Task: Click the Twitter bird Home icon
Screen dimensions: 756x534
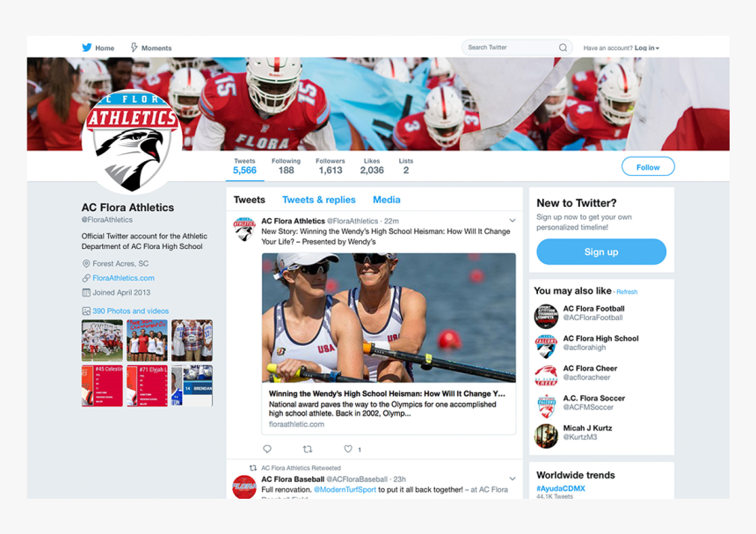Action: coord(87,48)
